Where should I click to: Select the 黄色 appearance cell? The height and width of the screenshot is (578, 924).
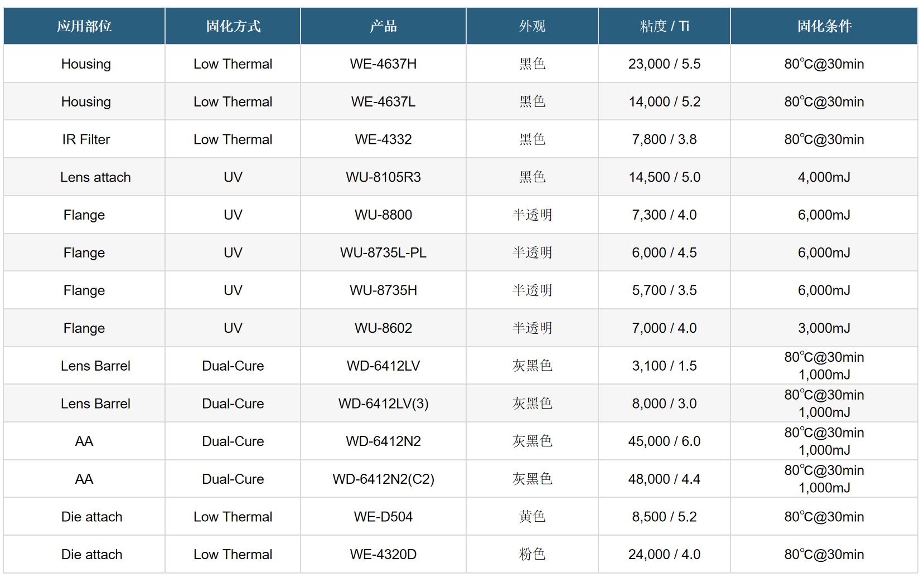coord(532,517)
